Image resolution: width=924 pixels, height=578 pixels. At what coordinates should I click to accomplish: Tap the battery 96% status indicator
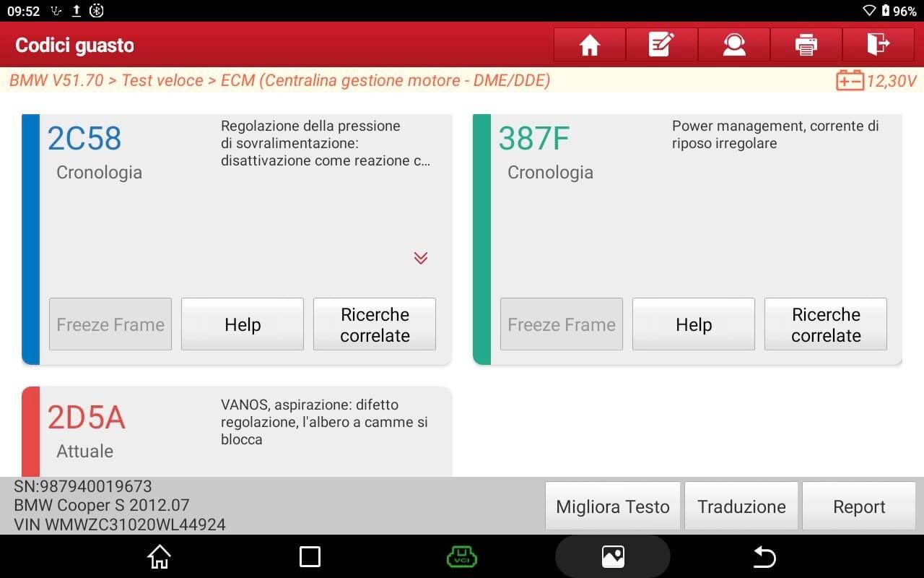899,11
